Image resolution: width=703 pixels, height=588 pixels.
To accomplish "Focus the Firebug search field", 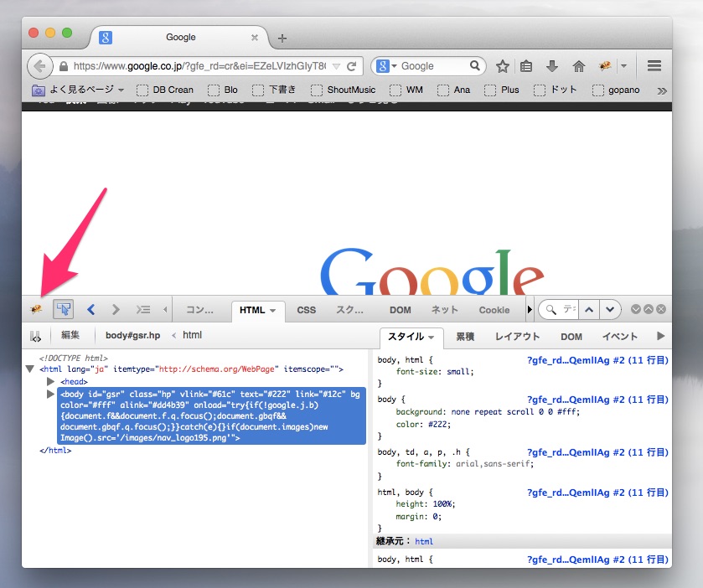I will click(x=569, y=309).
